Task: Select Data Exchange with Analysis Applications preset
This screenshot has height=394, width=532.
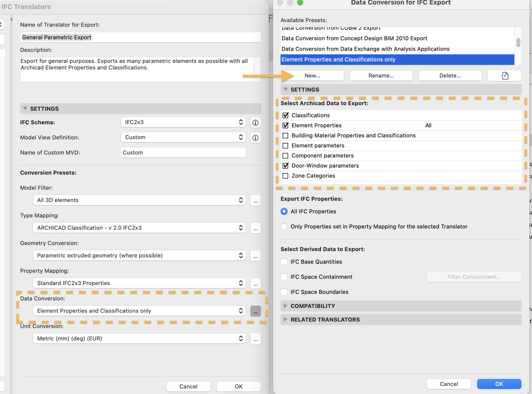Action: [x=365, y=49]
